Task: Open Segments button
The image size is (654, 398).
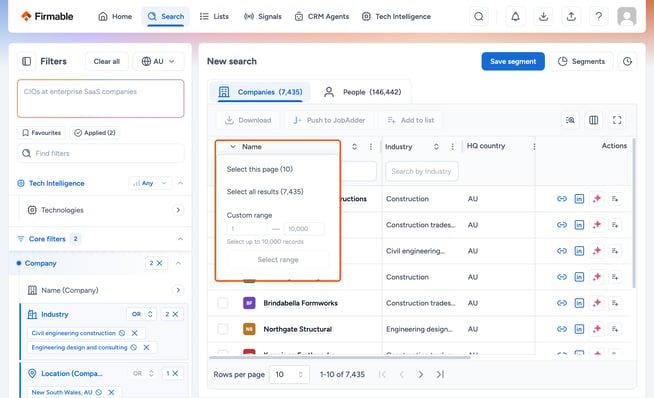Action: point(581,61)
